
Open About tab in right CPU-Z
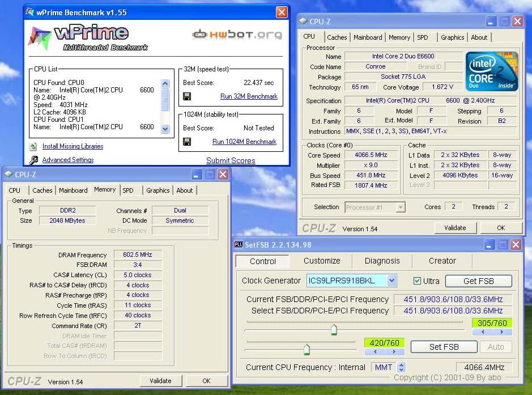pos(479,37)
